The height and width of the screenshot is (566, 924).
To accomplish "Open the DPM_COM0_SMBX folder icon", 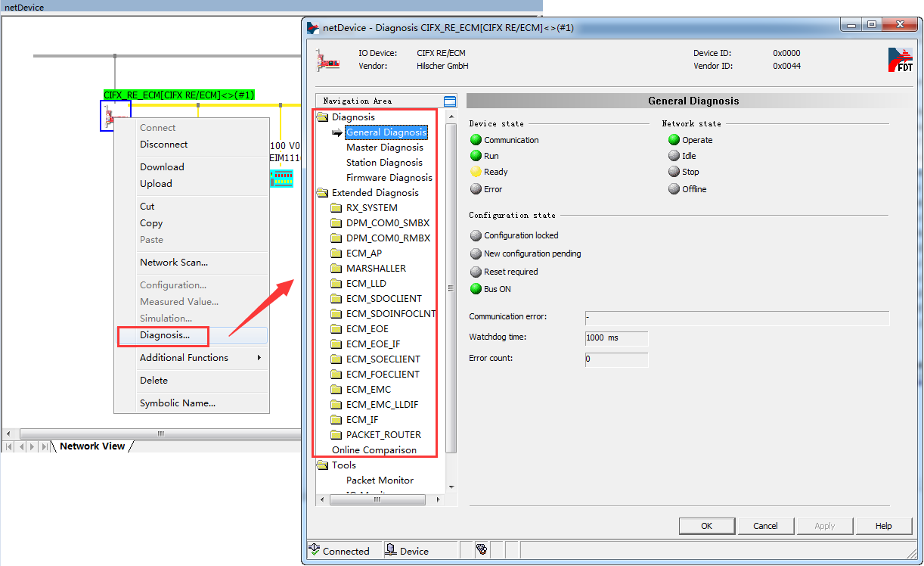I will (x=336, y=223).
